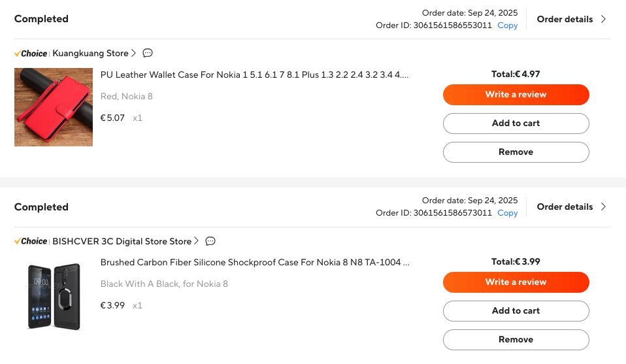626x364 pixels.
Task: Open the red wallet case product thumbnail
Action: 54,107
